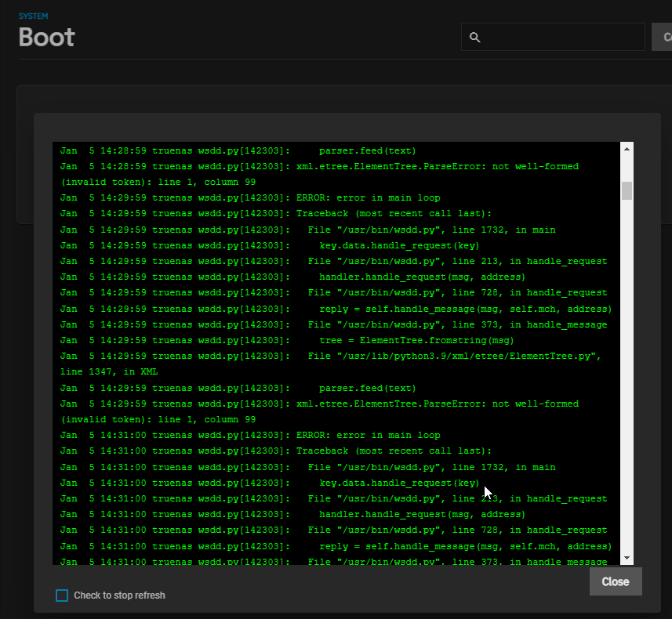Click the search magnifier icon
The width and height of the screenshot is (672, 619).
click(474, 38)
